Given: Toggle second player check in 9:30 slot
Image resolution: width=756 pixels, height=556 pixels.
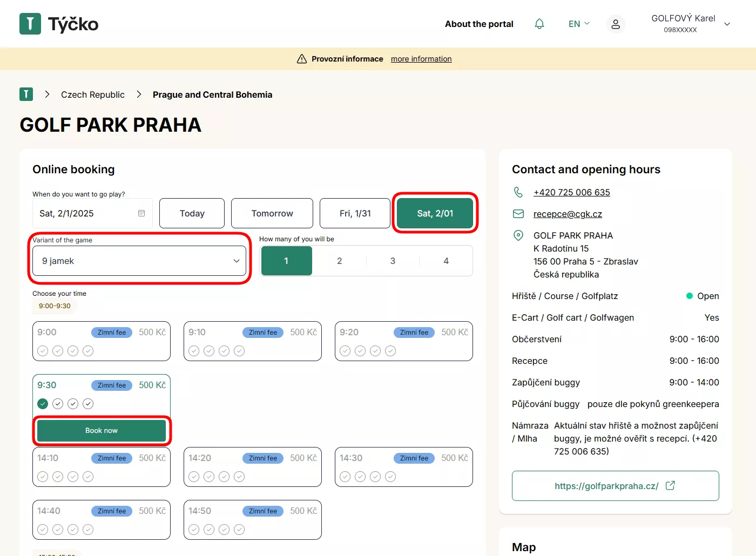Looking at the screenshot, I should [58, 404].
